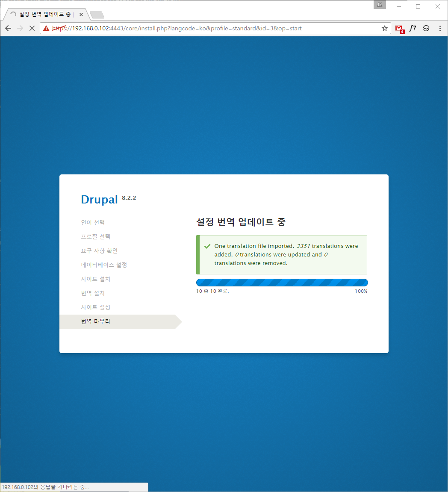Click the address bar URL field

(215, 28)
